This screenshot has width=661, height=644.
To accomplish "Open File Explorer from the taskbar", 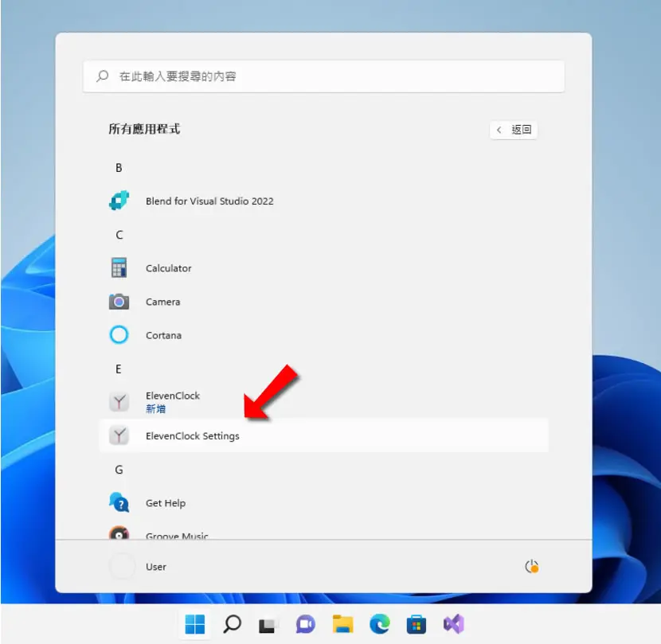I will pyautogui.click(x=342, y=624).
